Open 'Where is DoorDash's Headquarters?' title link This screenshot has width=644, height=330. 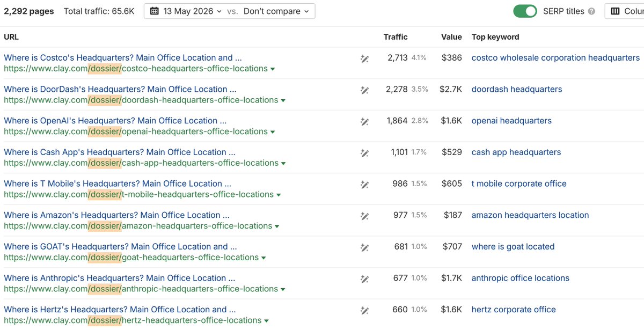120,89
